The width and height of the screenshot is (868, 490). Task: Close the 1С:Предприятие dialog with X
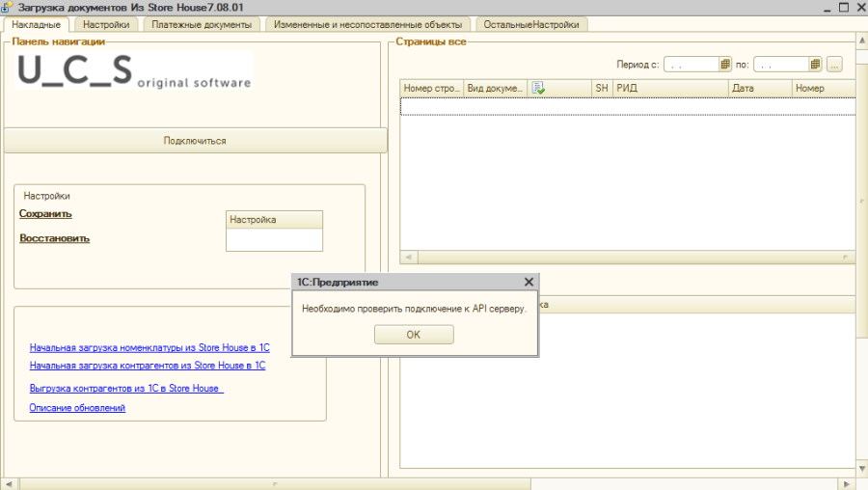tap(528, 282)
